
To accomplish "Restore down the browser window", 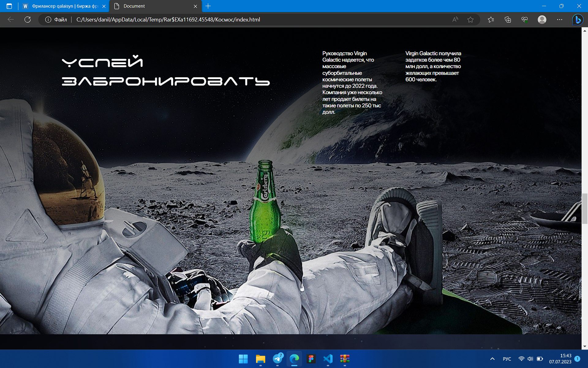I will pyautogui.click(x=561, y=6).
